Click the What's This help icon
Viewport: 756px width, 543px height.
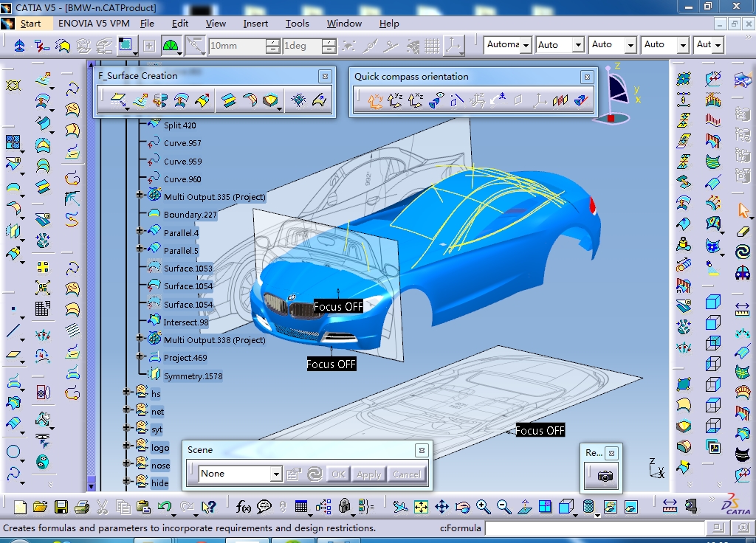coord(209,507)
